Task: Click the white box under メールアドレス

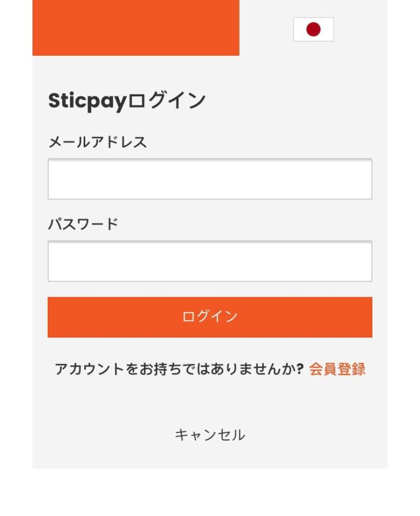Action: (209, 179)
